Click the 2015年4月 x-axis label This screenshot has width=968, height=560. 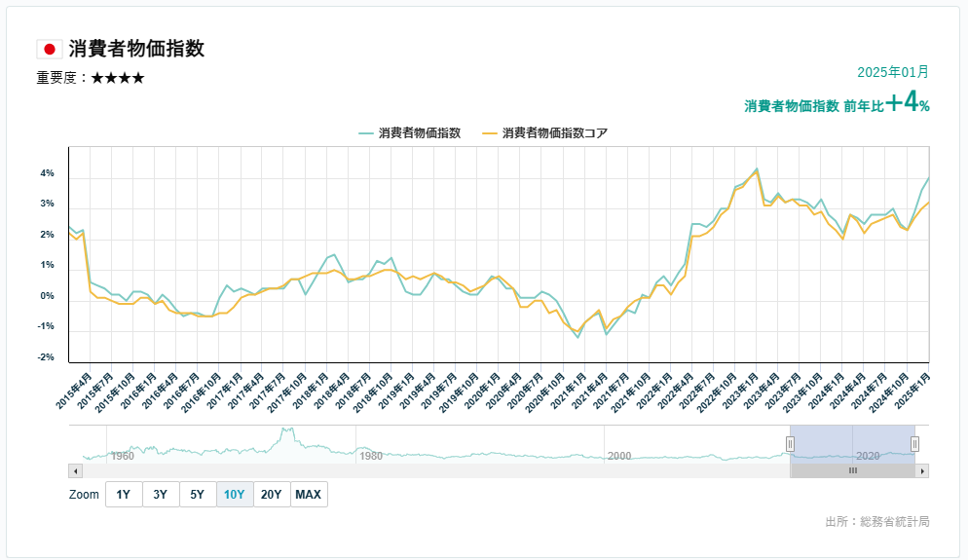(74, 391)
